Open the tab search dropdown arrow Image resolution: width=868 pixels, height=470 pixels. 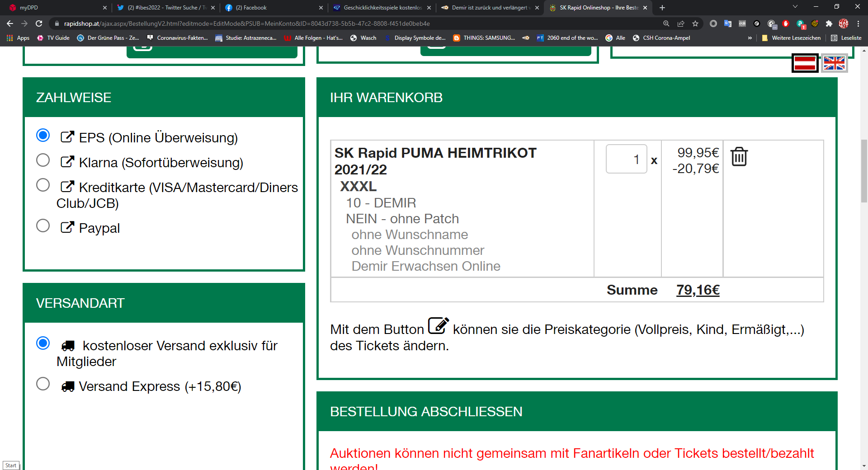click(x=795, y=7)
